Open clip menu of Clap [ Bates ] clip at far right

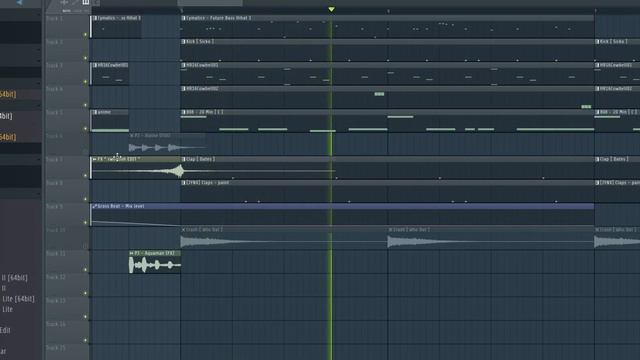coord(597,159)
